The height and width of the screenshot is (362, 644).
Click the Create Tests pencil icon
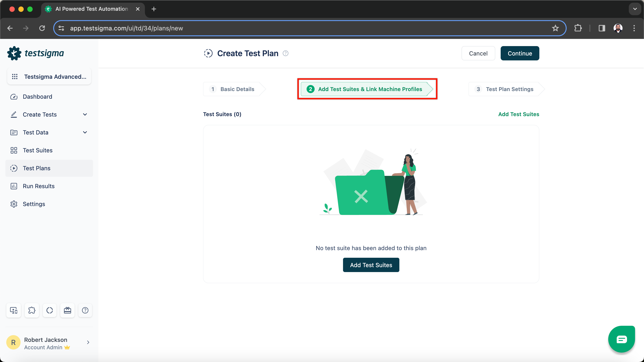[14, 114]
